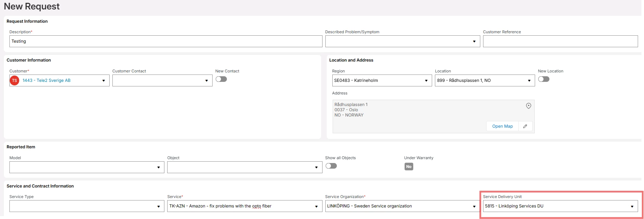Open the Object dropdown

(x=316, y=168)
